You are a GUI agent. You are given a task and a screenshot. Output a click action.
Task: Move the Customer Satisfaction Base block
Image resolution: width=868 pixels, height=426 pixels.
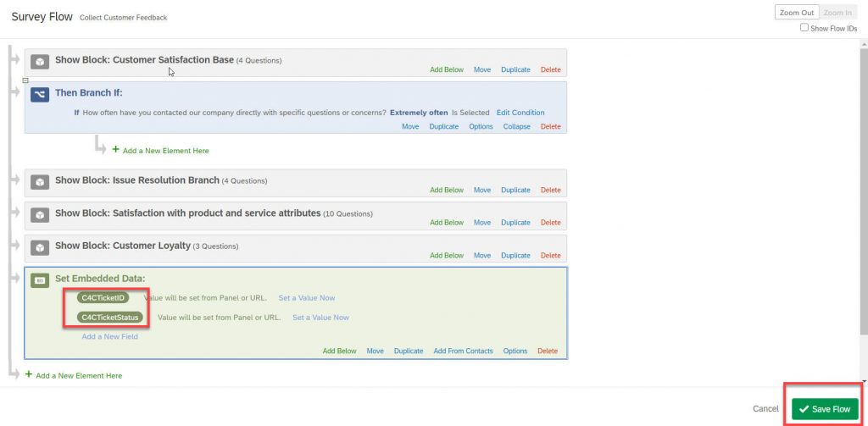click(482, 69)
